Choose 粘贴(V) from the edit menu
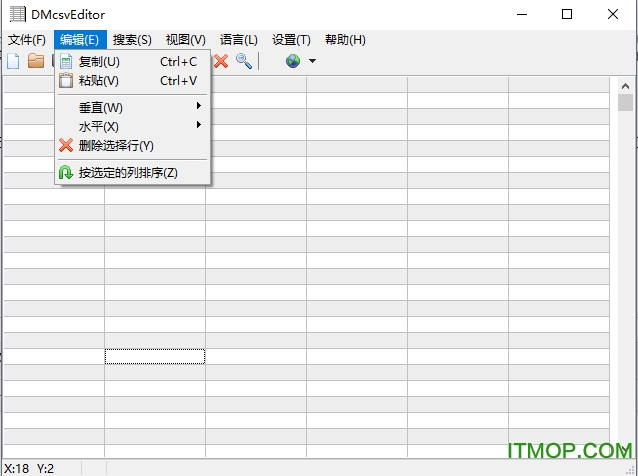Image resolution: width=638 pixels, height=476 pixels. pyautogui.click(x=133, y=81)
